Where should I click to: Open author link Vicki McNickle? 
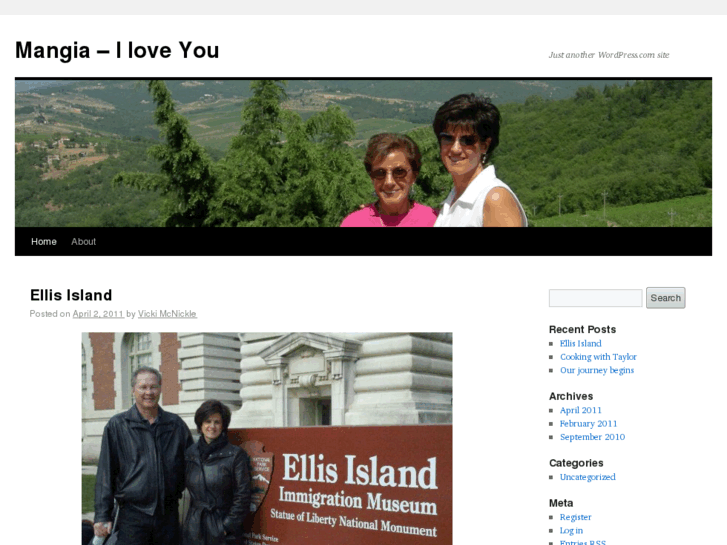tap(167, 314)
